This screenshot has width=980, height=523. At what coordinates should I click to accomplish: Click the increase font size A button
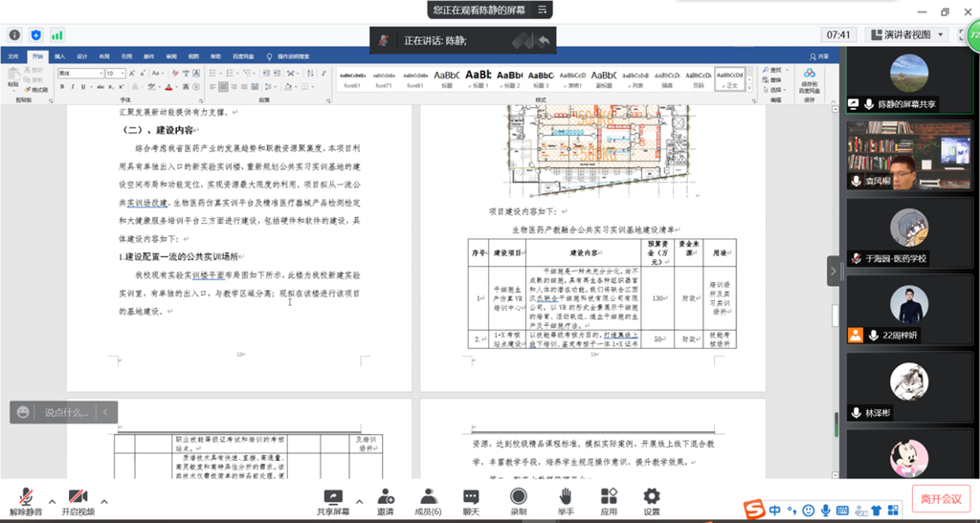(132, 73)
